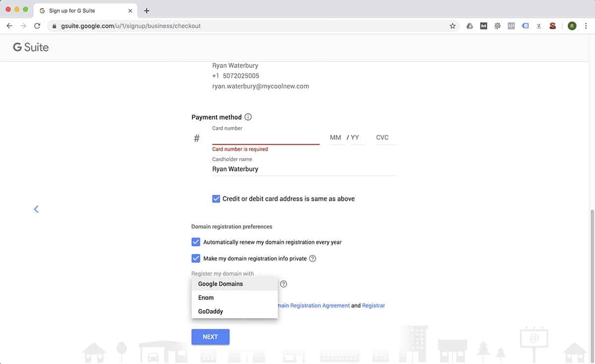Image resolution: width=595 pixels, height=364 pixels.
Task: Toggle private domain registration info checkbox
Action: pyautogui.click(x=196, y=258)
